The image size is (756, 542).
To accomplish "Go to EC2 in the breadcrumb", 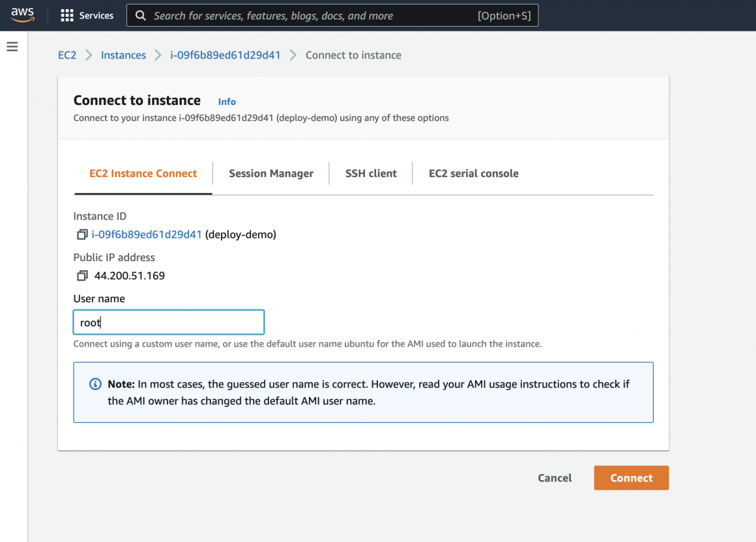I will click(x=67, y=55).
